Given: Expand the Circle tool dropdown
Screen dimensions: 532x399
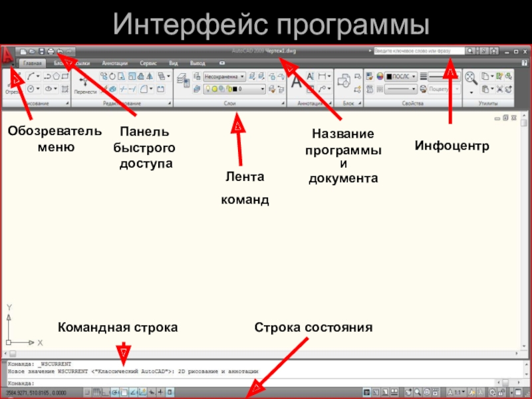Looking at the screenshot, I should 38,89.
